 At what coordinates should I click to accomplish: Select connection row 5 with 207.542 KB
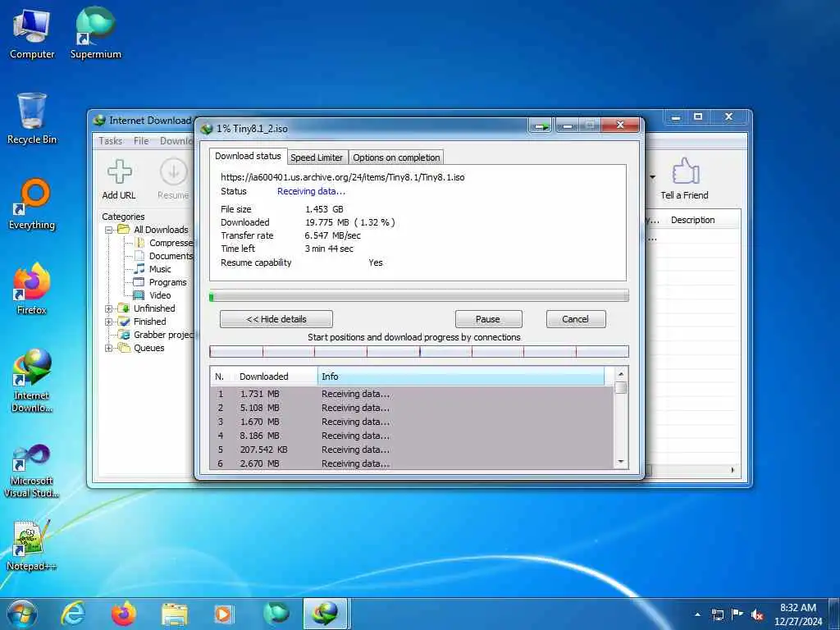[x=412, y=450]
